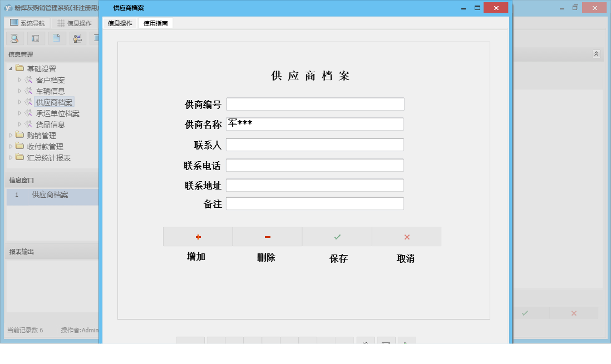This screenshot has width=611, height=364.
Task: Click the minus icon above 删除
Action: (268, 236)
